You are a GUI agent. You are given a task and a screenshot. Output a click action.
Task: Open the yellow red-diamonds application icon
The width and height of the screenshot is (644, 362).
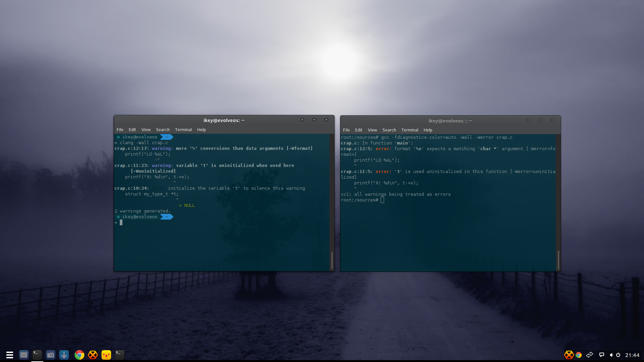[x=106, y=355]
